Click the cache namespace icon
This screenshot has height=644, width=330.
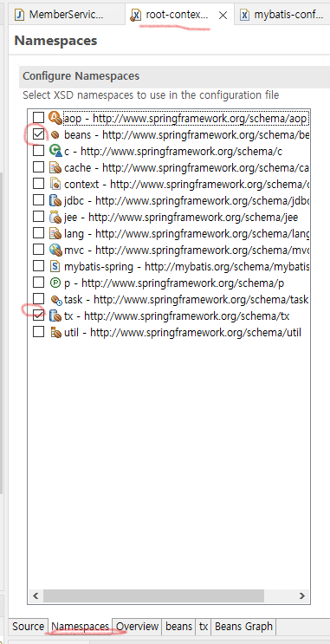55,167
